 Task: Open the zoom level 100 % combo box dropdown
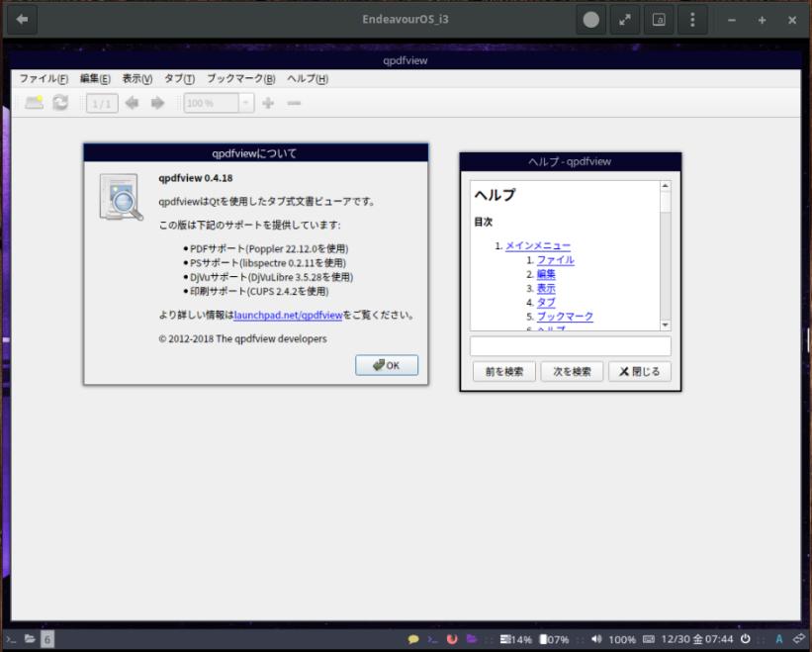coord(246,103)
